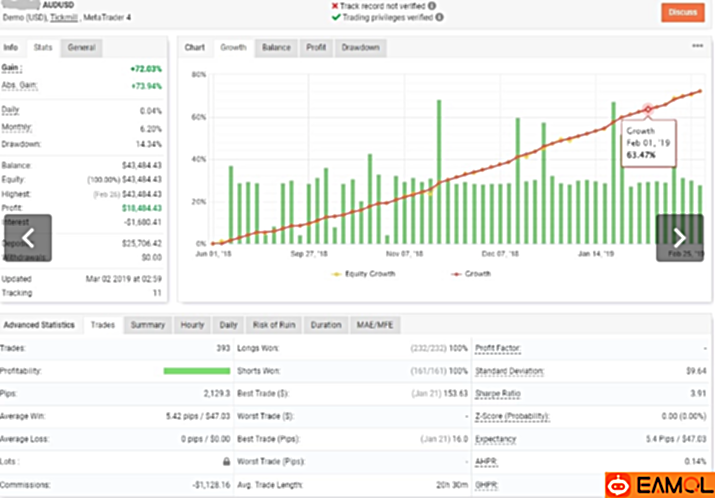Open the Drawdown chart tab
715x498 pixels.
[x=361, y=47]
